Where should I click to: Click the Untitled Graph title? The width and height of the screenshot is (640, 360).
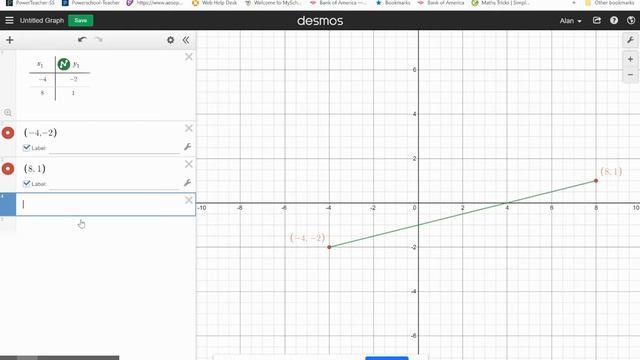point(42,20)
